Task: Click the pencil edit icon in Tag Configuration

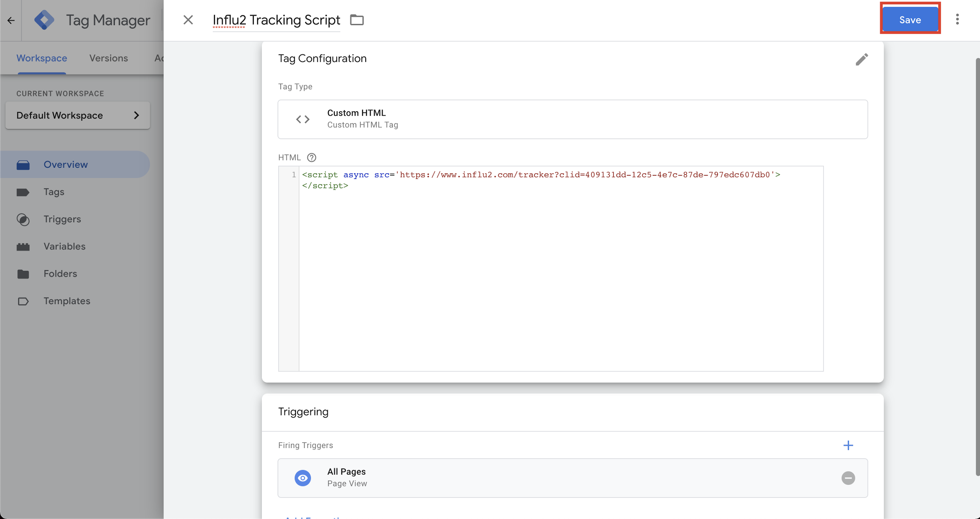Action: click(x=861, y=59)
